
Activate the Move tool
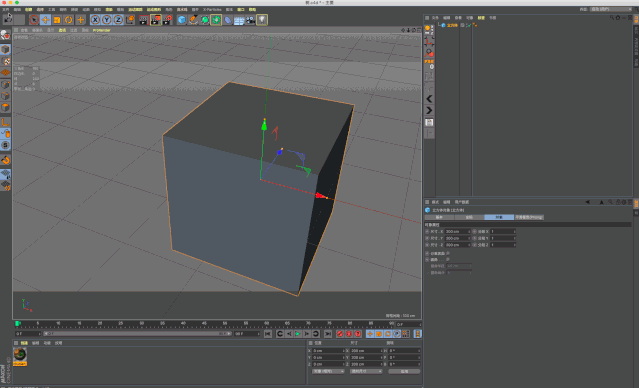click(46, 20)
